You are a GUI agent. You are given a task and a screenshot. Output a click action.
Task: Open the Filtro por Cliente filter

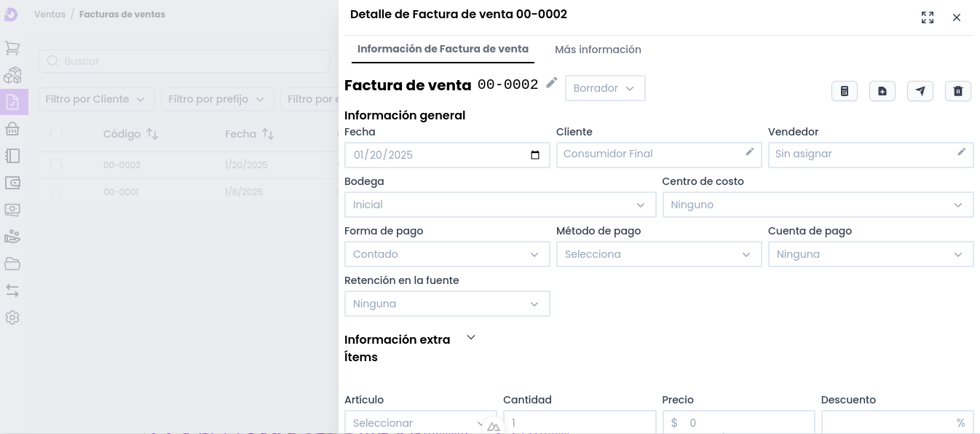[x=96, y=99]
